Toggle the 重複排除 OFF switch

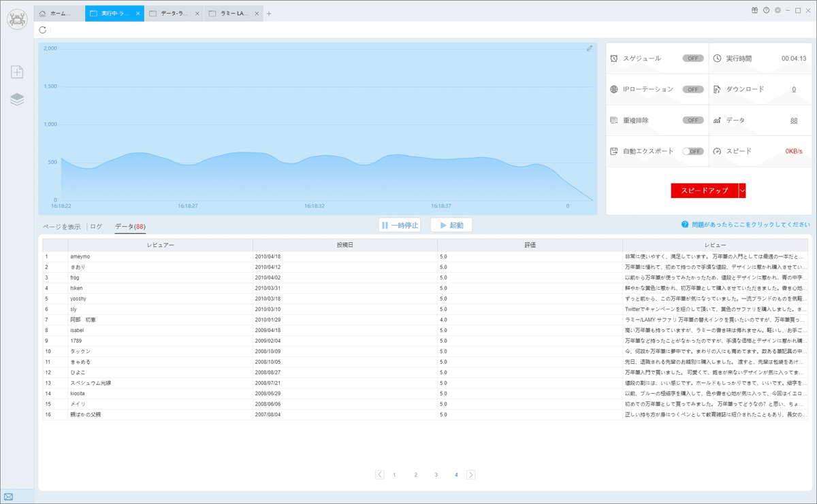(693, 120)
